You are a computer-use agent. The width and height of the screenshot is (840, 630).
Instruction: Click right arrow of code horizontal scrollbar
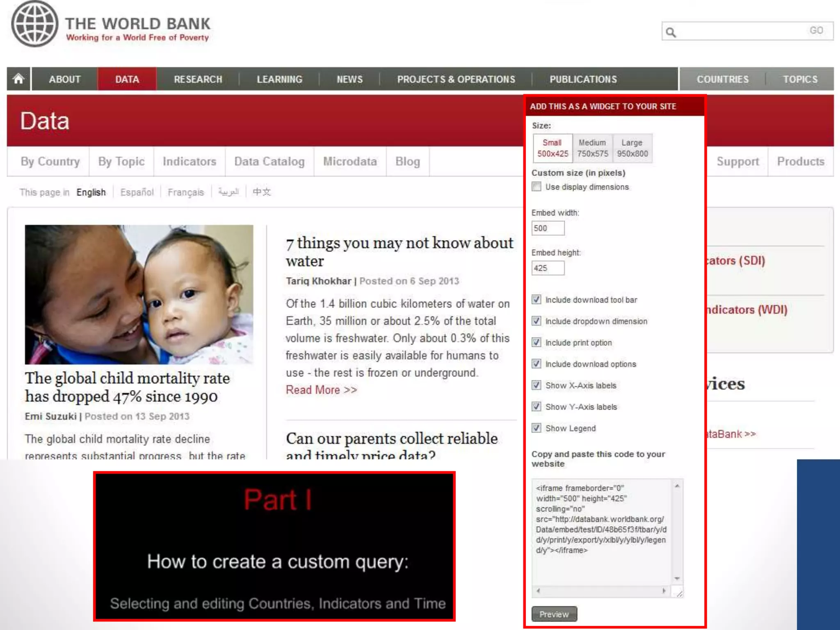[664, 591]
